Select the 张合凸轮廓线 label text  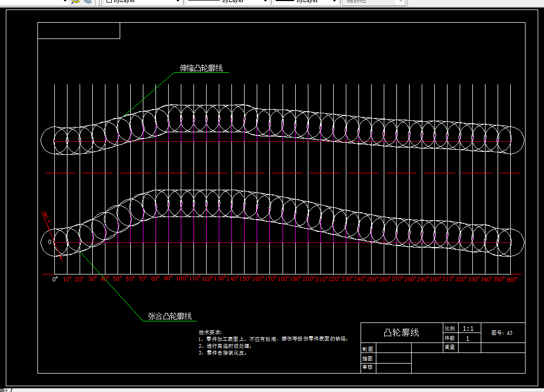pyautogui.click(x=170, y=316)
